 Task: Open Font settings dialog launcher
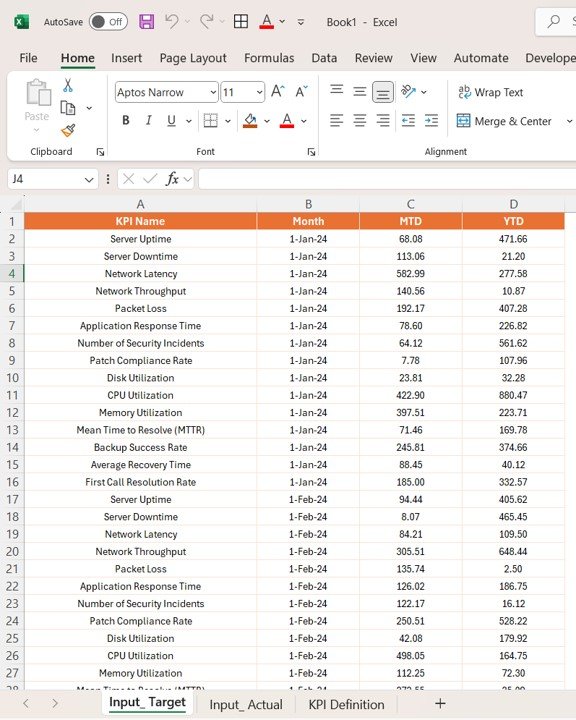point(311,152)
